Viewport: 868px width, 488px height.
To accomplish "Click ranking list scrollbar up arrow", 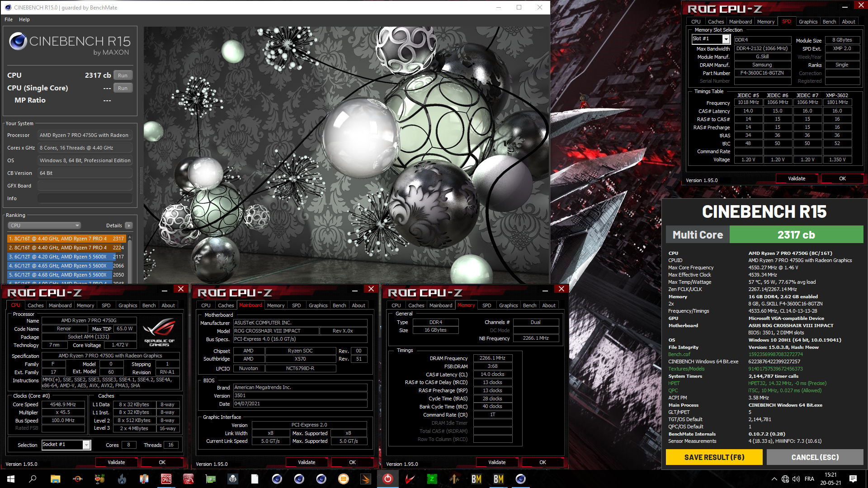I will click(130, 237).
